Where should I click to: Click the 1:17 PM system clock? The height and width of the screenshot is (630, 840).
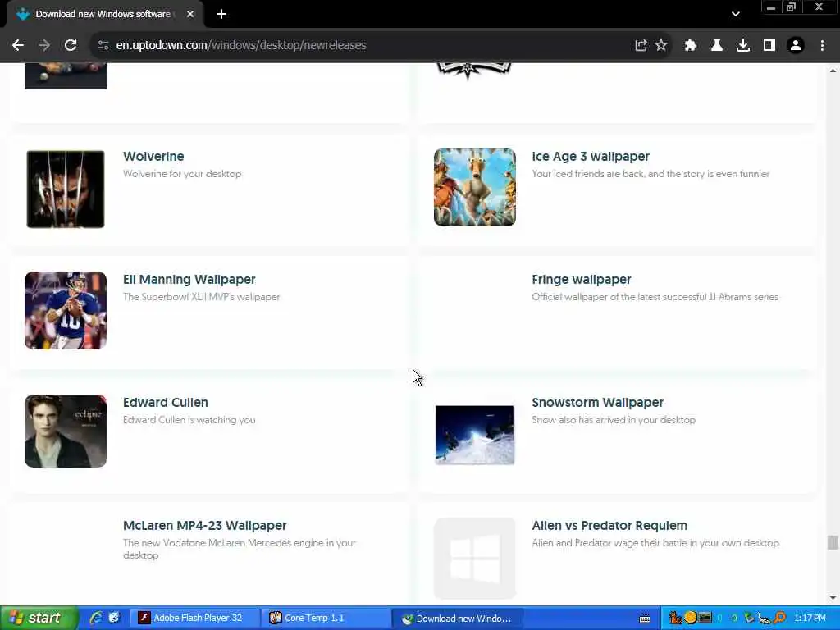[810, 619]
